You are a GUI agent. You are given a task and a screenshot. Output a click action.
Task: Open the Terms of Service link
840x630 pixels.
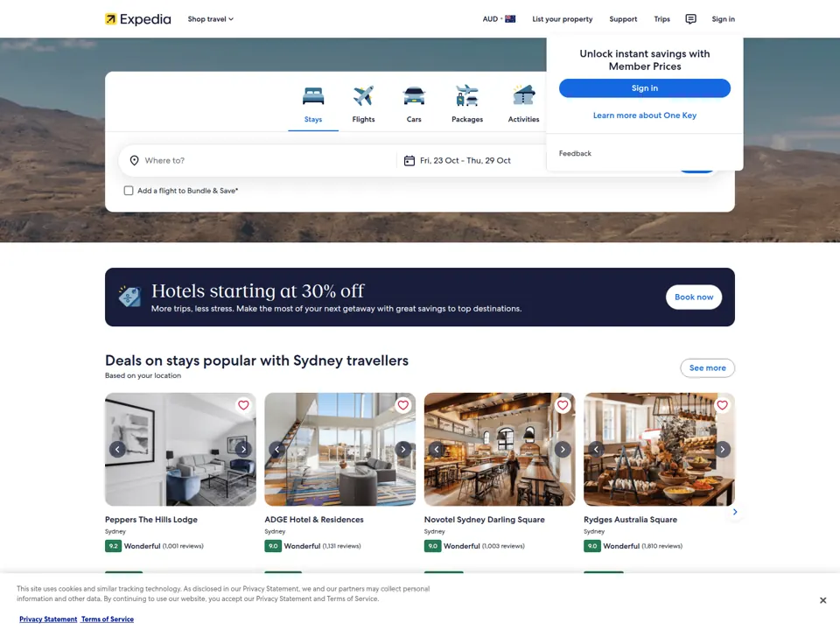point(107,619)
